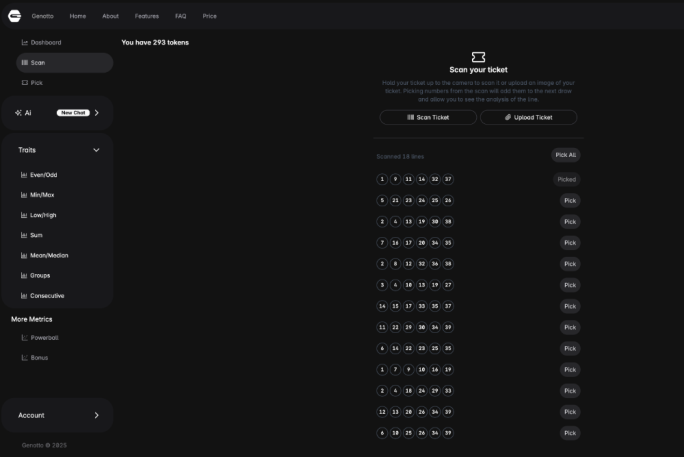Click the Genotto logo icon
Image resolution: width=684 pixels, height=457 pixels.
point(14,16)
